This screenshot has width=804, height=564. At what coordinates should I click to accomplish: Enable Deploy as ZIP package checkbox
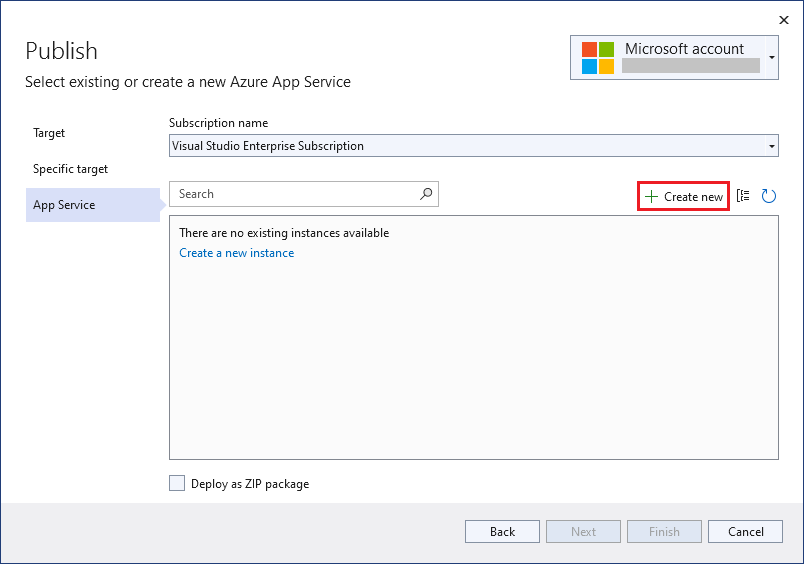(x=177, y=483)
